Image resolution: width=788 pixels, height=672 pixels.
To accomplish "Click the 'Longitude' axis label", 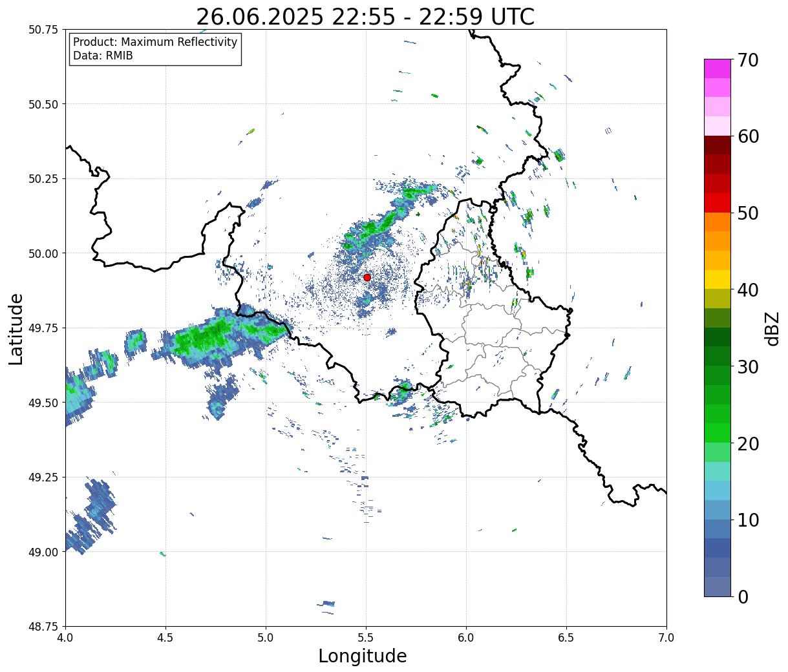I will coord(363,656).
